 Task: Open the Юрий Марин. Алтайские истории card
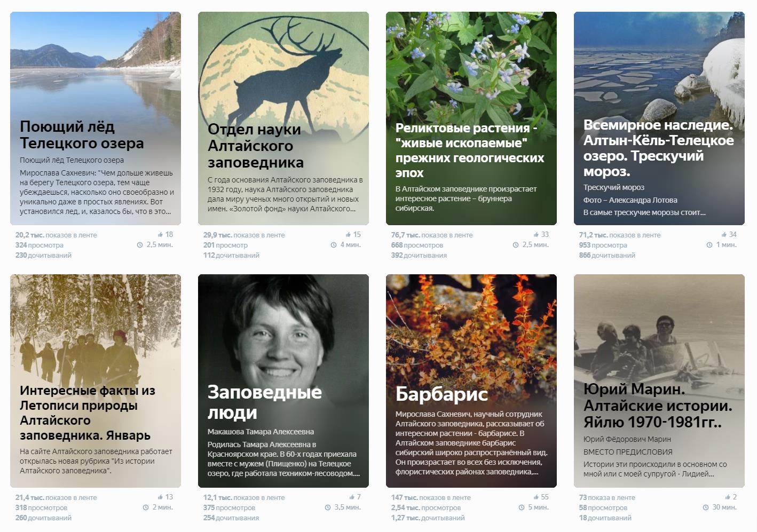(x=659, y=381)
